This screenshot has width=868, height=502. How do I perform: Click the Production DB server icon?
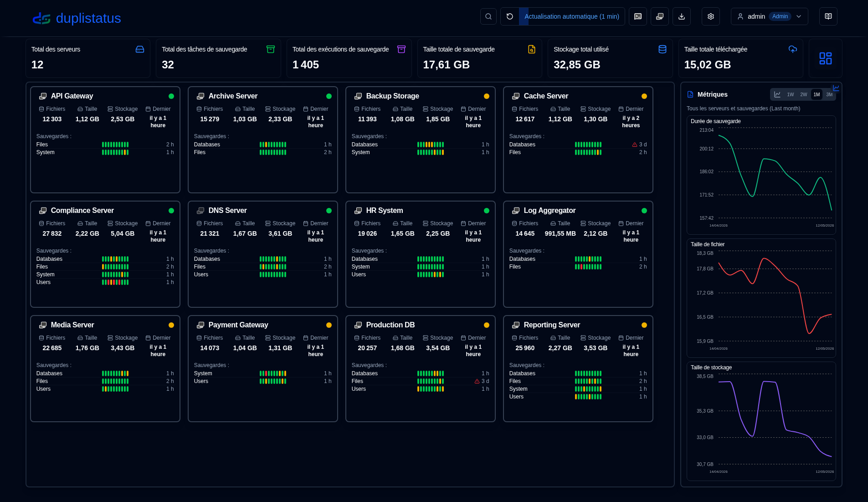(x=358, y=325)
